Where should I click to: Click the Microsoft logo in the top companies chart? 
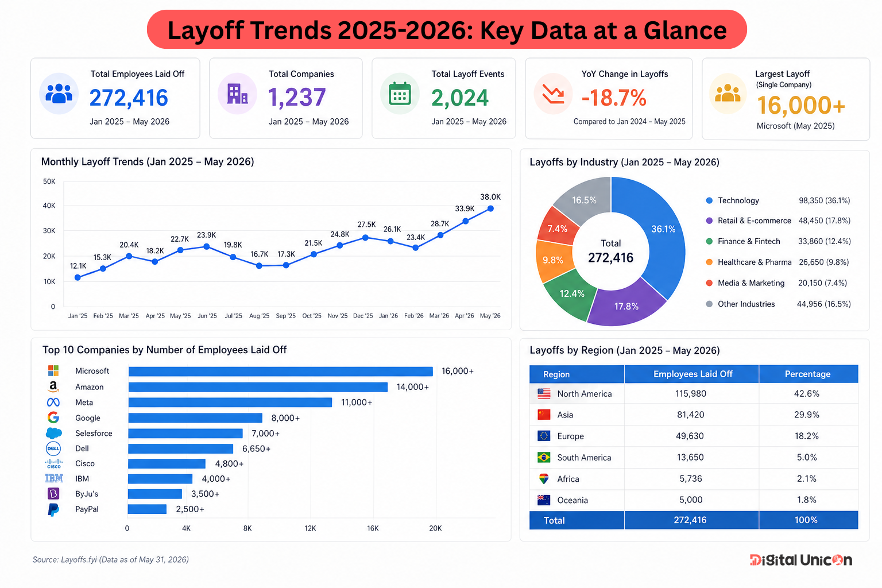[53, 371]
